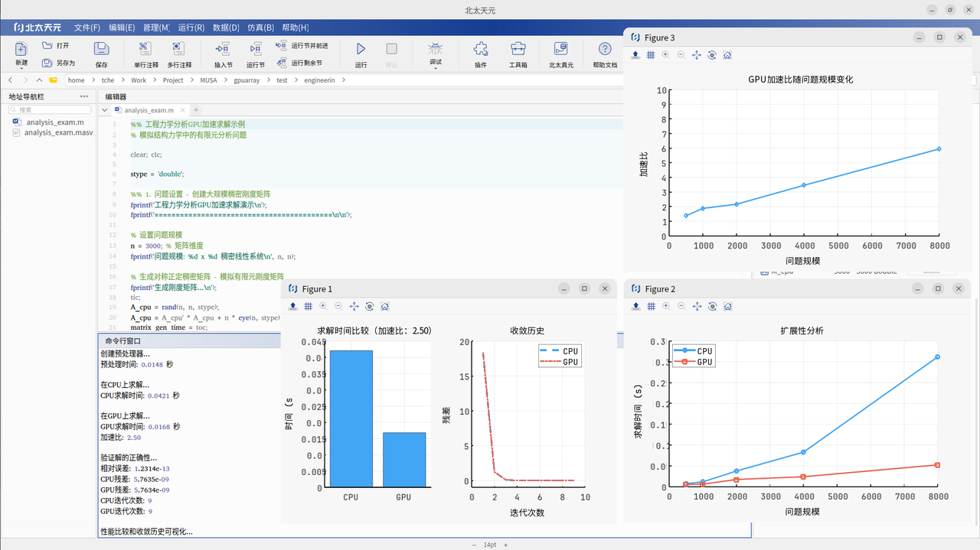The width and height of the screenshot is (980, 550).
Task: Click the home reset icon in Figure 3
Action: coord(727,55)
